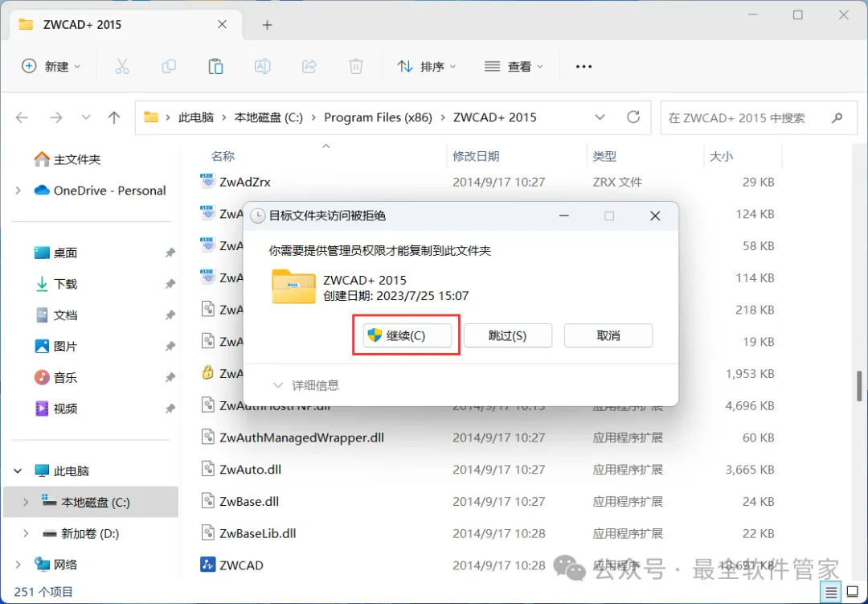Image resolution: width=868 pixels, height=604 pixels.
Task: Click the Cut scissors icon in toolbar
Action: [122, 67]
